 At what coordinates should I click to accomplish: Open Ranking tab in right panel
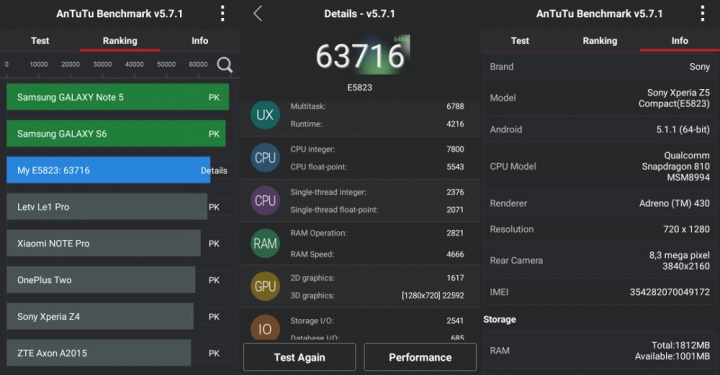pyautogui.click(x=600, y=41)
